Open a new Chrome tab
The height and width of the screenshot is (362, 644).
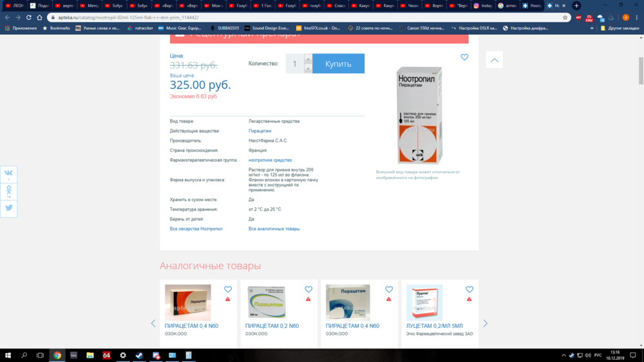tap(576, 6)
